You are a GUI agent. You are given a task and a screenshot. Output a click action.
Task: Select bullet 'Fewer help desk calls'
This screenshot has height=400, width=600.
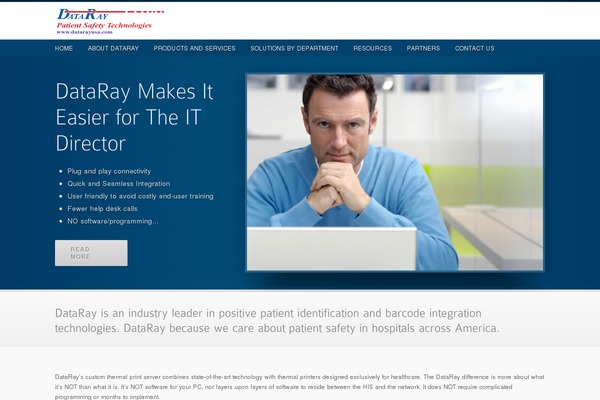click(102, 209)
